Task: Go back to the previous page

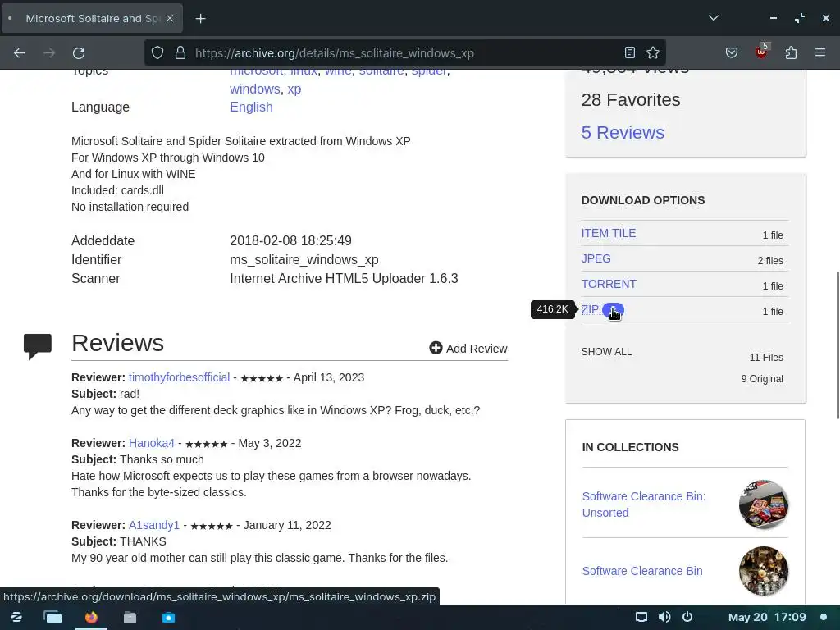Action: click(x=20, y=53)
